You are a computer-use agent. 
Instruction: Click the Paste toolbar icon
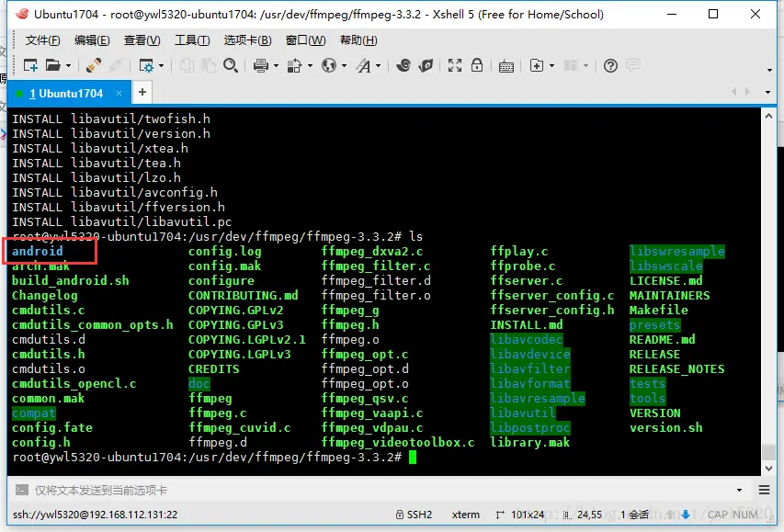pyautogui.click(x=209, y=65)
